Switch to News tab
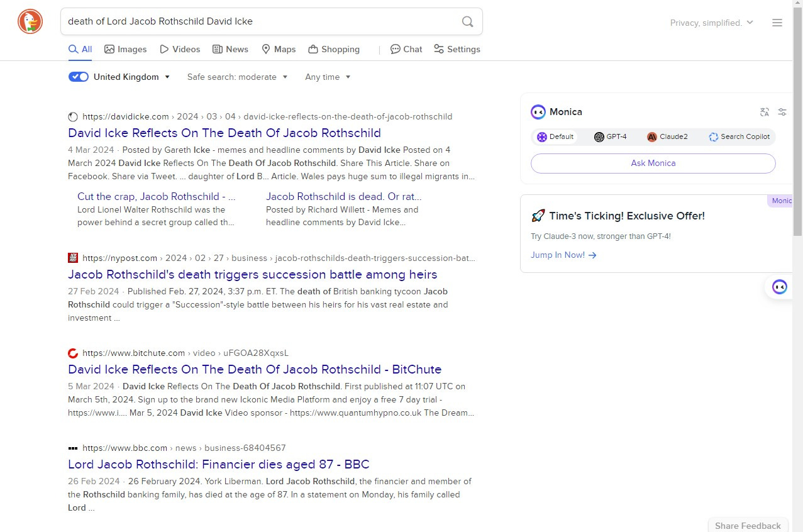The width and height of the screenshot is (803, 532). coord(230,49)
